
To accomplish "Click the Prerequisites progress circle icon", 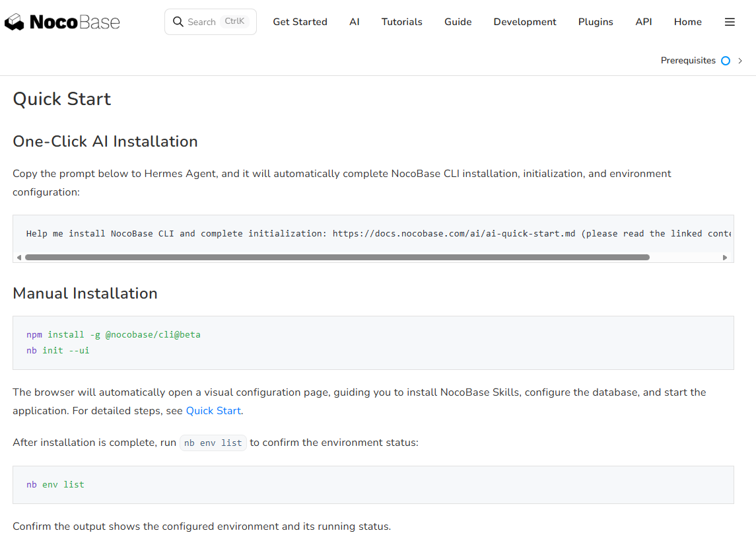I will [725, 61].
